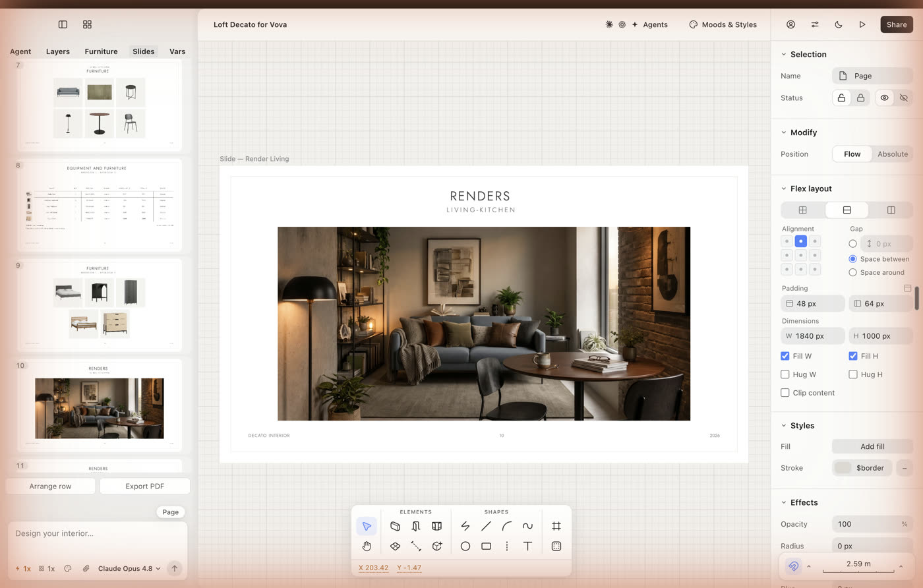Screen dimensions: 923x588
Task: Select the Space around radio option
Action: click(x=853, y=272)
